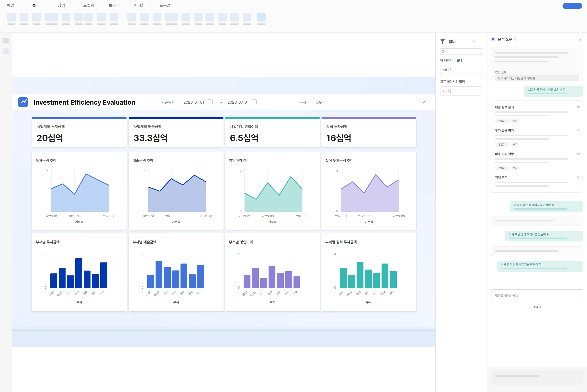The image size is (587, 392).
Task: Click the 부서별 영업이익 bar chart
Action: (x=272, y=272)
